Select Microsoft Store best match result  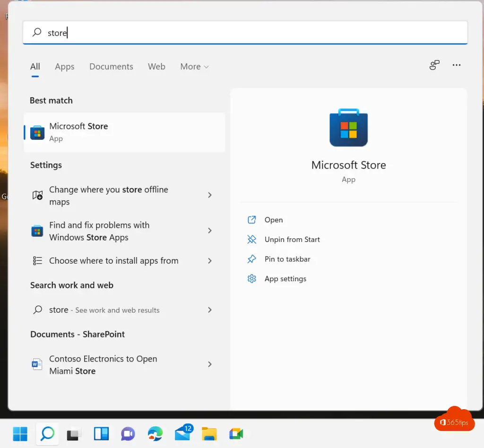click(x=124, y=132)
